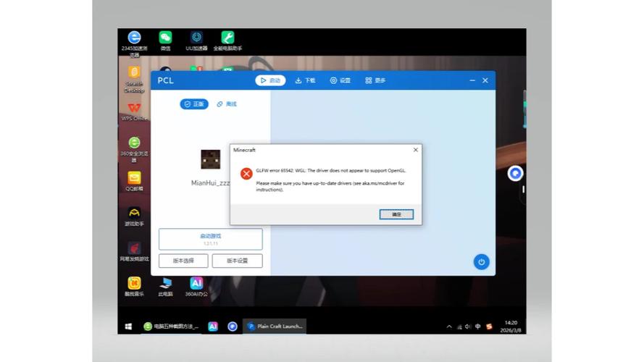
Task: Click the floating blue circle widget on desktop
Action: [x=515, y=173]
